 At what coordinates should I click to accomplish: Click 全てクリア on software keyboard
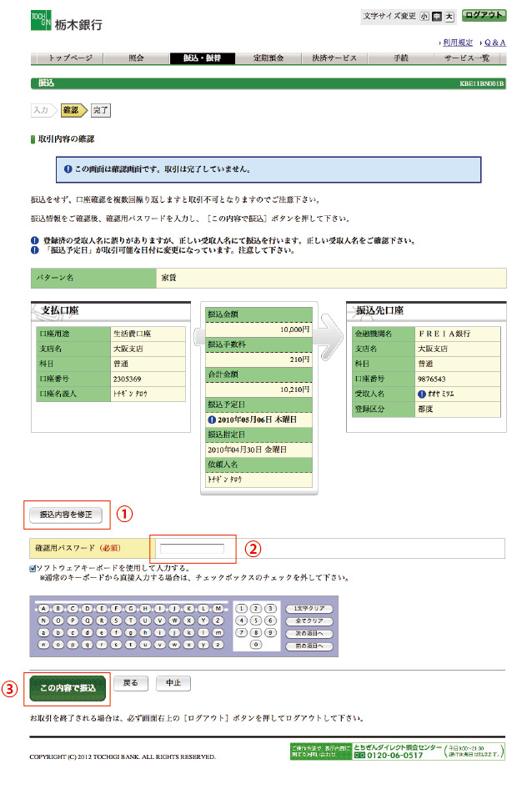[x=309, y=621]
